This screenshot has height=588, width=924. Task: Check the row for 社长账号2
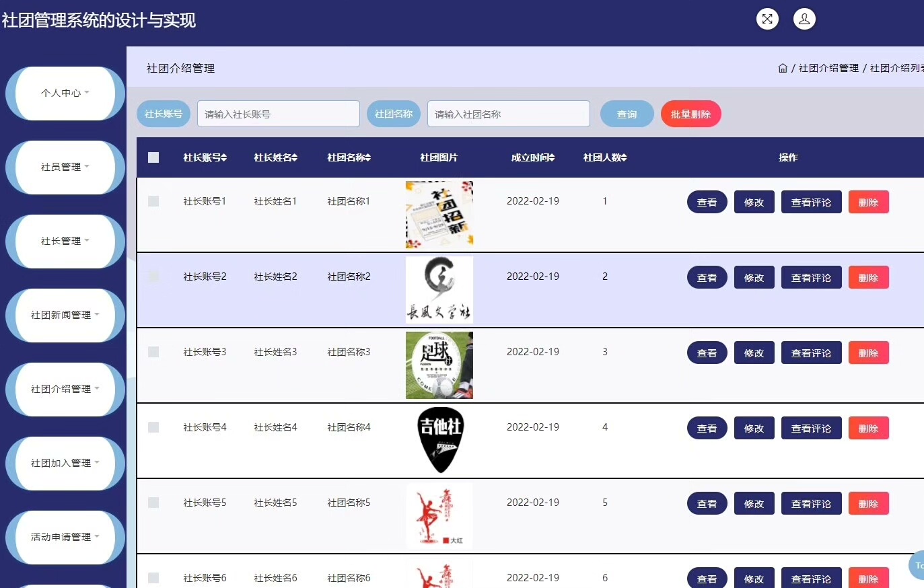(153, 277)
